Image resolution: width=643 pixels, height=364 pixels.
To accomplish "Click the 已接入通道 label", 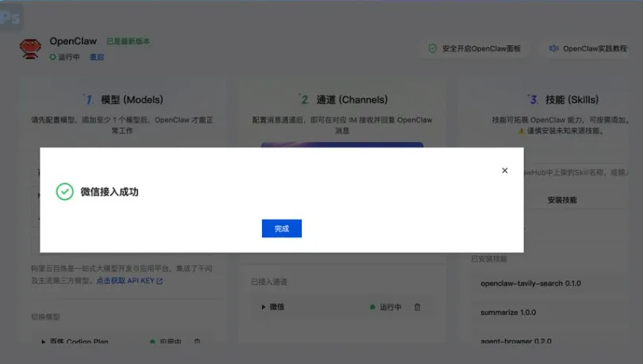I will [x=269, y=282].
